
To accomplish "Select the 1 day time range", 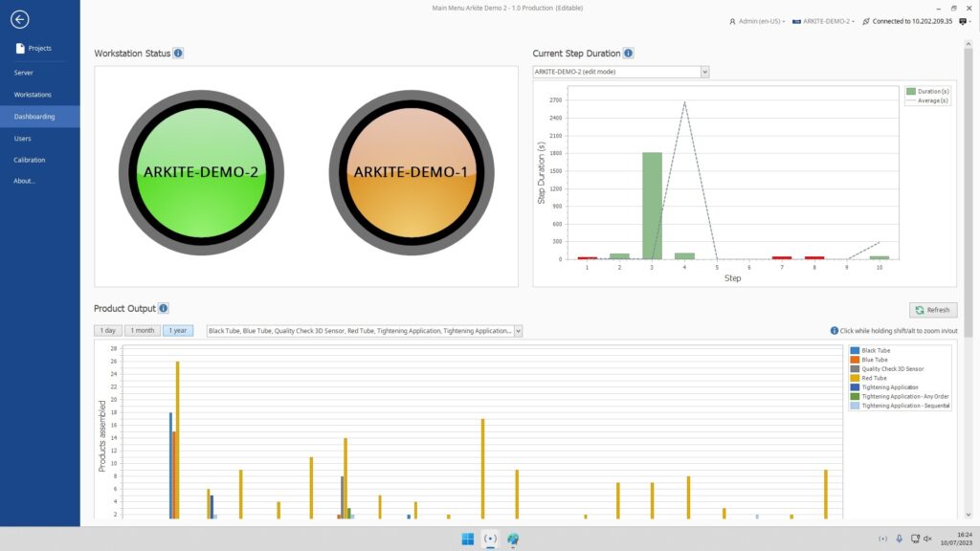I will tap(108, 331).
